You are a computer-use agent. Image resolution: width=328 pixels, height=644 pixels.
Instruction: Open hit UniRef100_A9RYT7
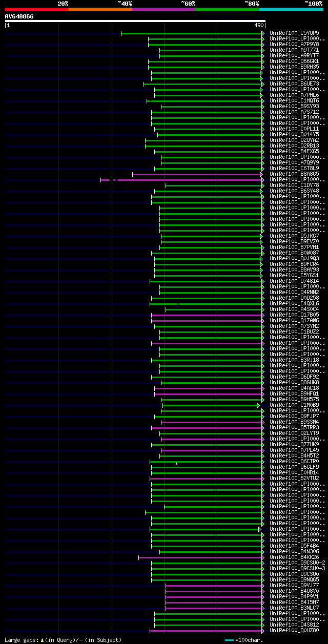pos(294,56)
